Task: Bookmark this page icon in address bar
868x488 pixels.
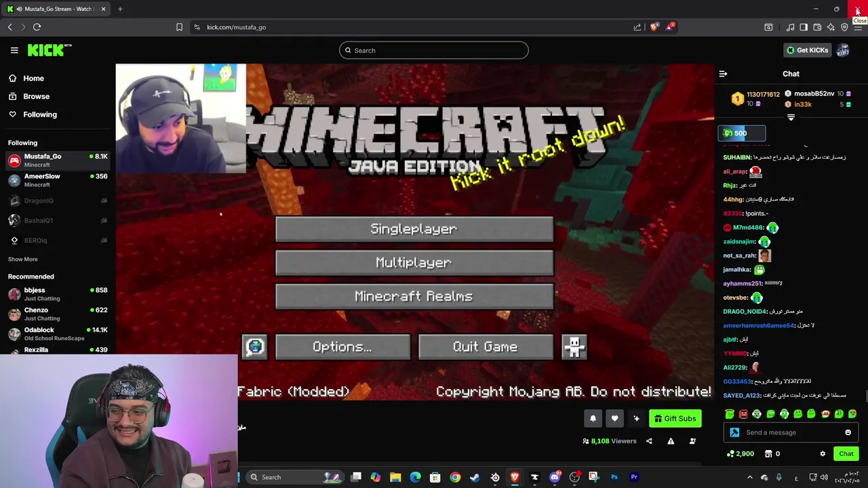Action: click(x=179, y=27)
